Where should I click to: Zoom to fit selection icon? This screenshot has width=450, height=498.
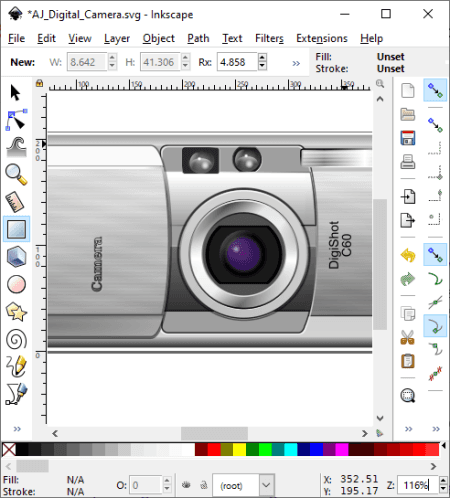(408, 396)
